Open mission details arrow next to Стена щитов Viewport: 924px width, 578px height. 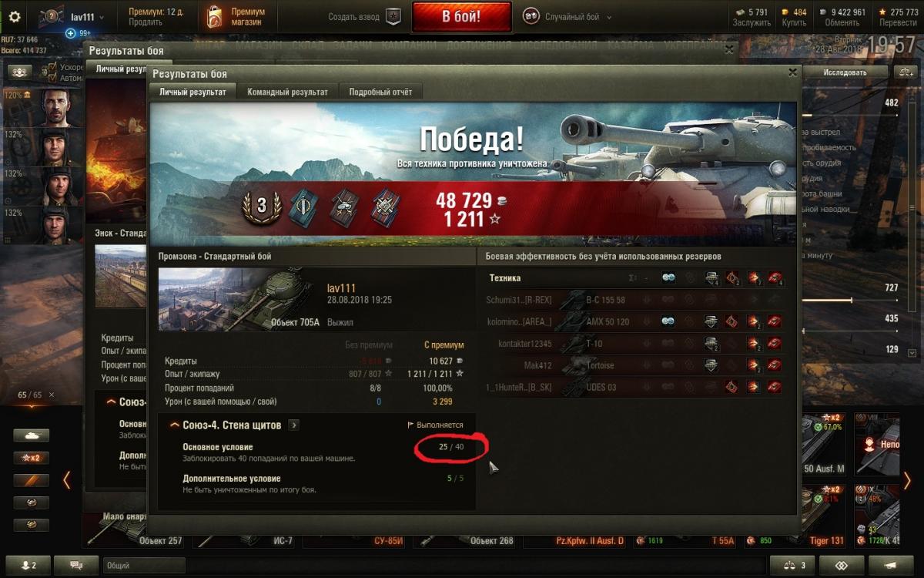(x=295, y=425)
